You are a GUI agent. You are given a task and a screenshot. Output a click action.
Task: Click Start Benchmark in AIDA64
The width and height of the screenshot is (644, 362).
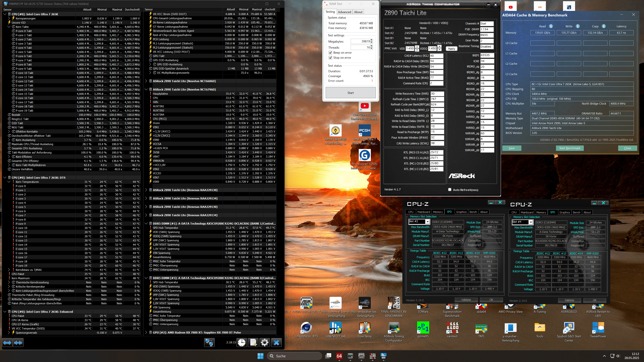(570, 148)
